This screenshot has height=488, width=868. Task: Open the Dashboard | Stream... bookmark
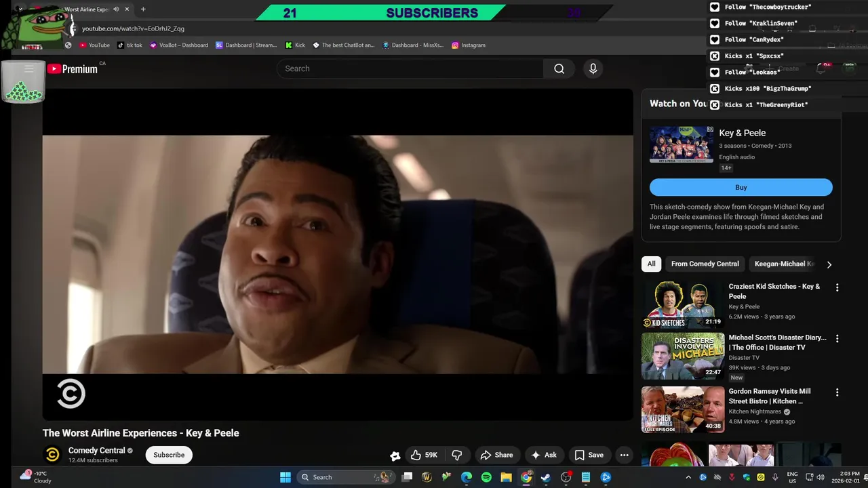pyautogui.click(x=246, y=45)
